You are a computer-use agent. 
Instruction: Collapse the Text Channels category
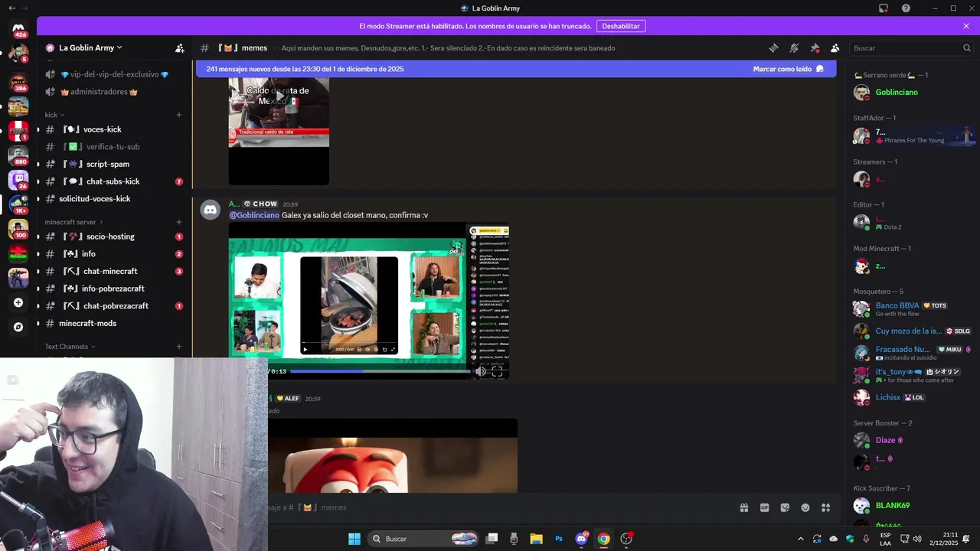[x=70, y=347]
